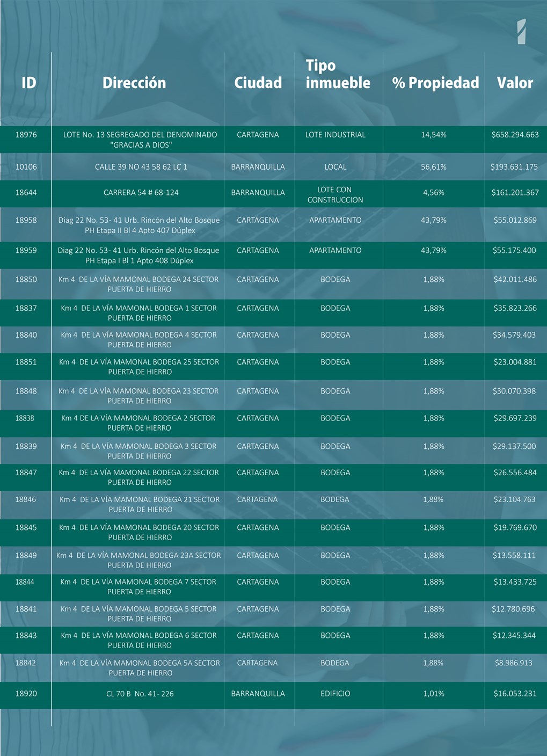Screen dimensions: 547x756
Task: Select ID cell 18848
Action: pyautogui.click(x=26, y=391)
